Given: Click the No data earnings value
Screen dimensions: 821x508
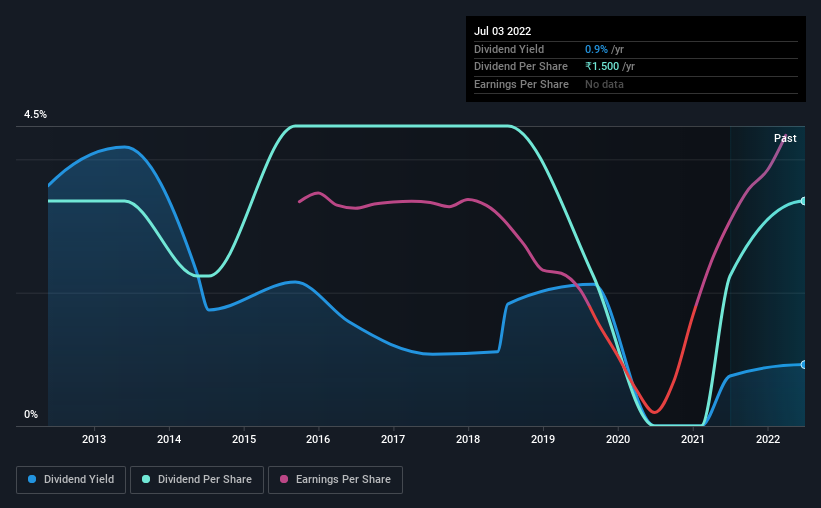Looking at the screenshot, I should pyautogui.click(x=604, y=84).
